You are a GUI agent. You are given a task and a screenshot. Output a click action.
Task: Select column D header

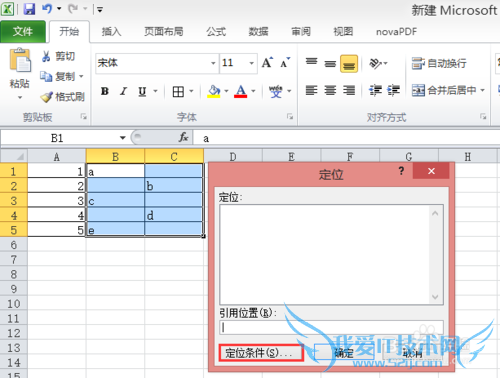[233, 156]
